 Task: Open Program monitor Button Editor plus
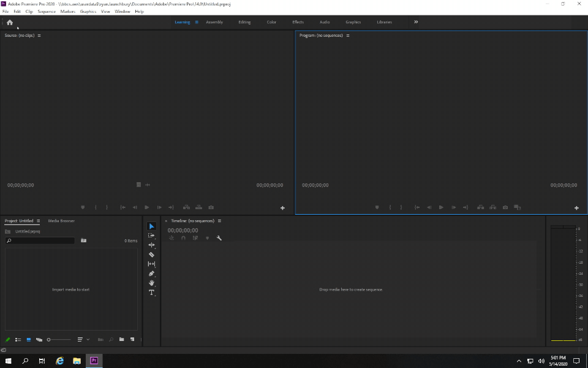click(x=576, y=208)
